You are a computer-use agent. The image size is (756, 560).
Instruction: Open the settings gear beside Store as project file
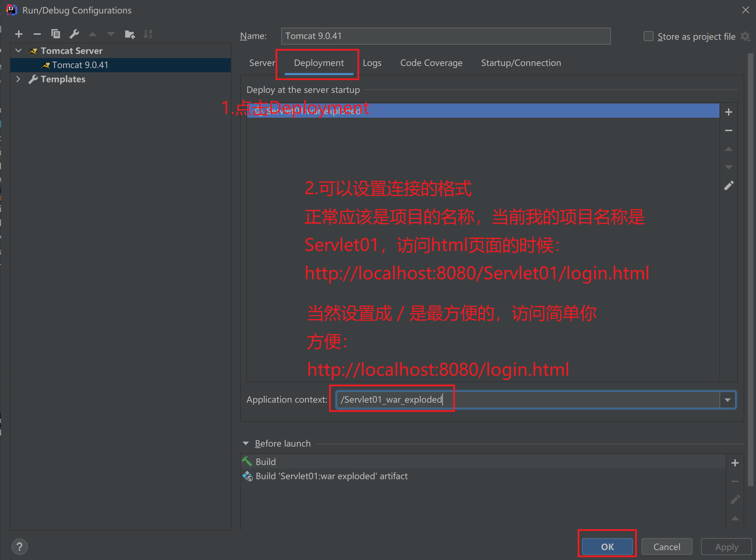click(746, 36)
